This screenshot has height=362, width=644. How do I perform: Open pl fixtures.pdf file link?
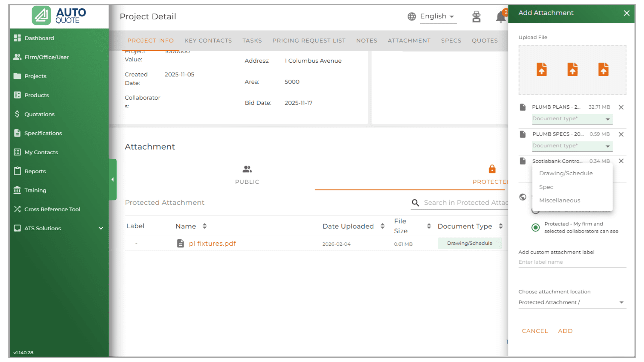coord(212,244)
